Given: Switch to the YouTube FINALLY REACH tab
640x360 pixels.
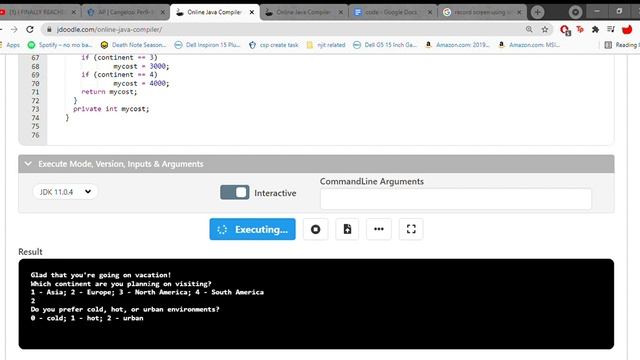Looking at the screenshot, I should coord(38,12).
